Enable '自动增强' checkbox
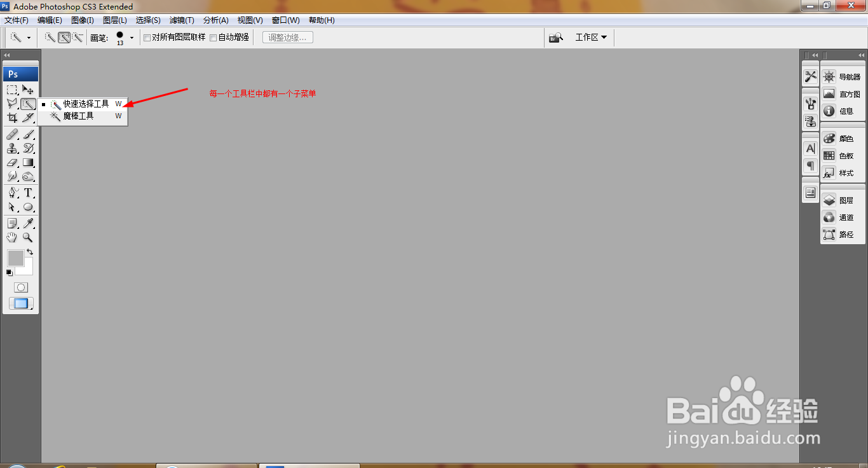This screenshot has height=468, width=868. point(214,38)
